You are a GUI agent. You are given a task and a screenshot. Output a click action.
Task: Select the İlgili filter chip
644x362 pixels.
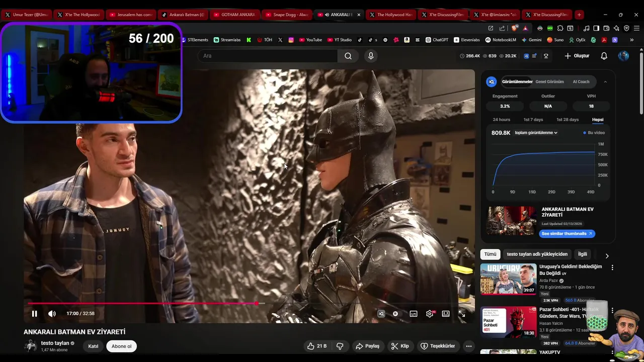(x=583, y=254)
